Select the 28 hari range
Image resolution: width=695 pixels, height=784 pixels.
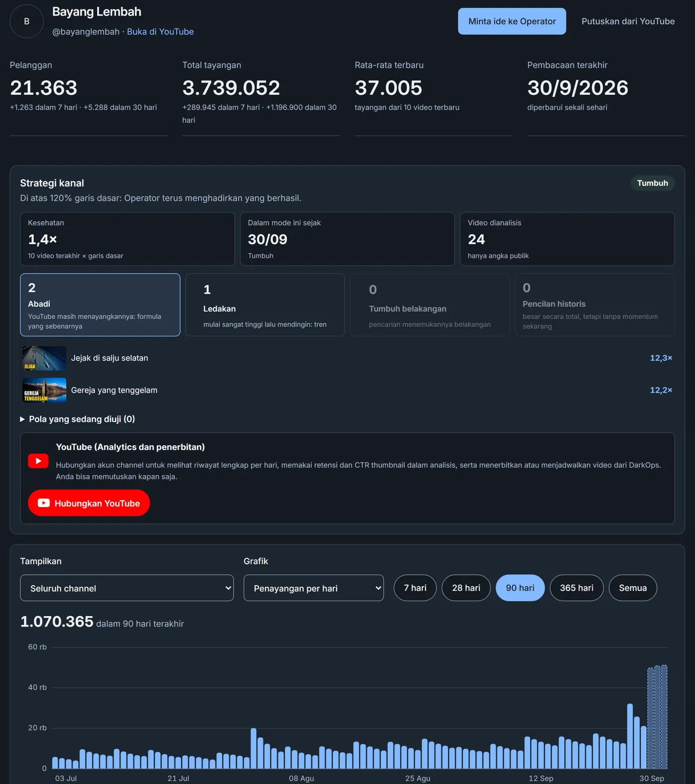coord(466,588)
